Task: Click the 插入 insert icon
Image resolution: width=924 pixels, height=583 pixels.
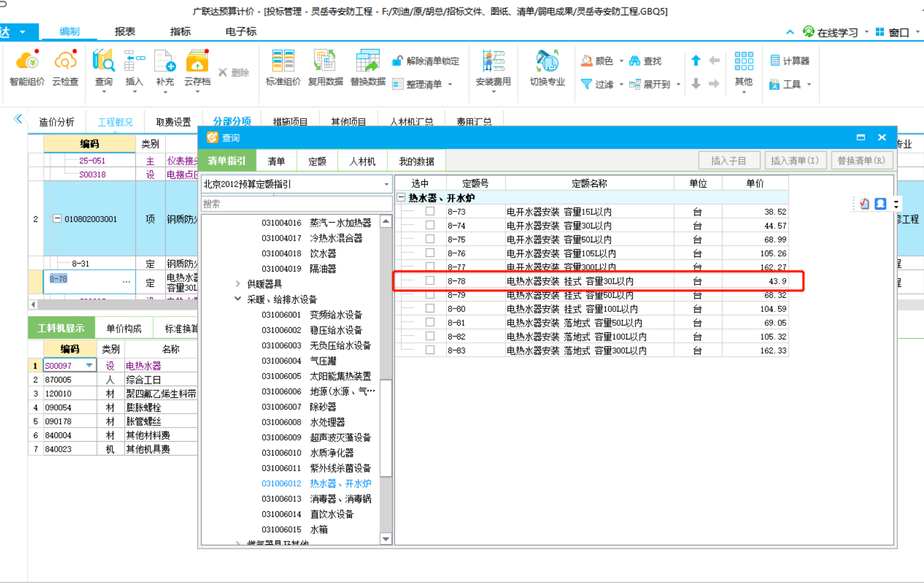Action: (x=134, y=70)
